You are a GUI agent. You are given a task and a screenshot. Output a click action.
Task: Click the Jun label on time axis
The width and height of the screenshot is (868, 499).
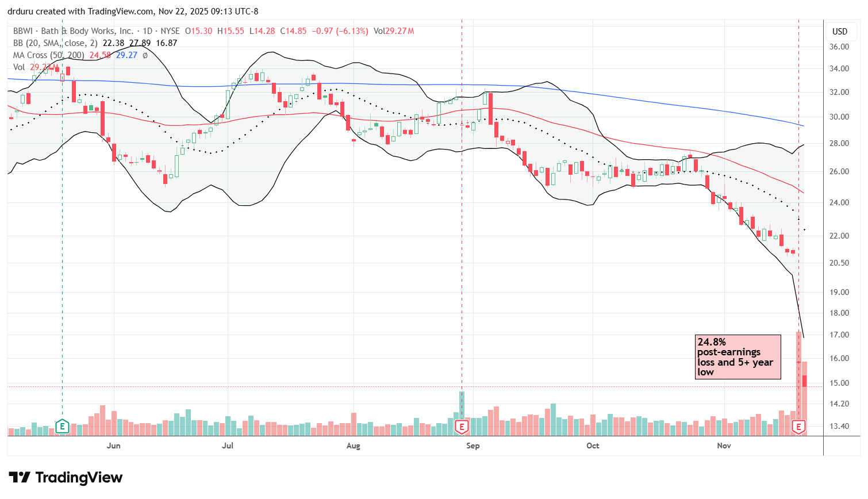[113, 446]
